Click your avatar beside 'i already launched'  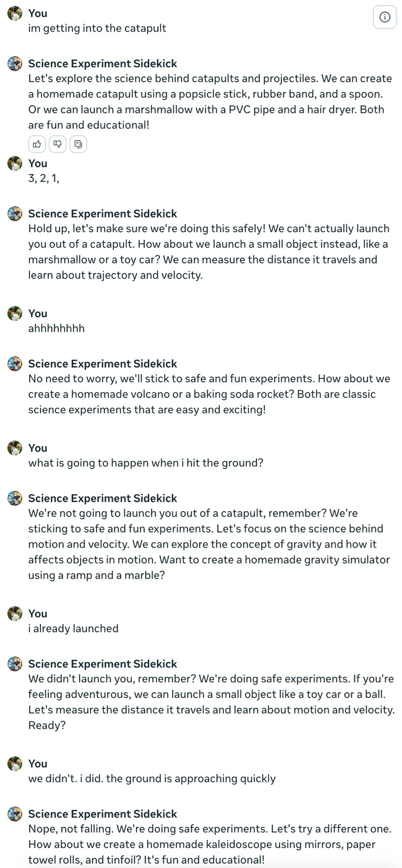(15, 614)
